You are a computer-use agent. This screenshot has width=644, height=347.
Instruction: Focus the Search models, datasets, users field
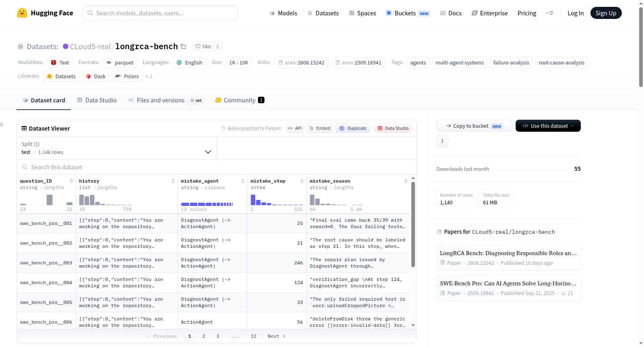[x=160, y=13]
